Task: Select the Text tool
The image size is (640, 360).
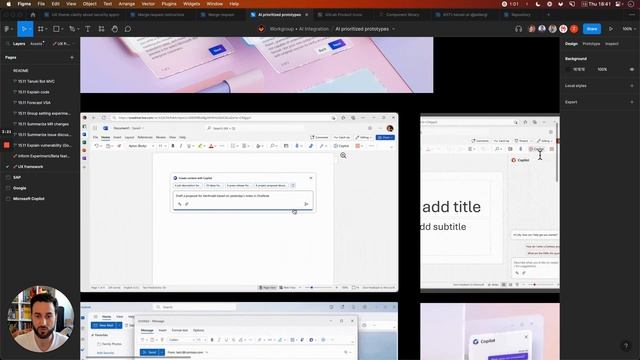Action: [x=88, y=29]
